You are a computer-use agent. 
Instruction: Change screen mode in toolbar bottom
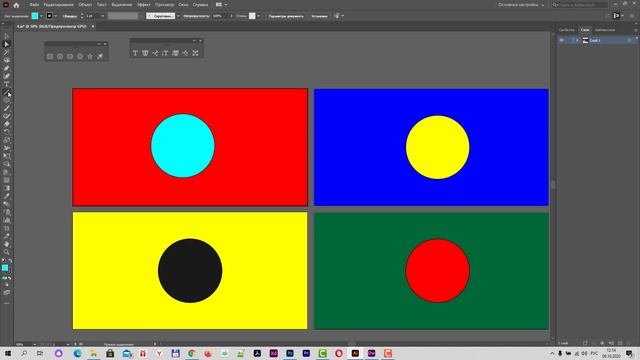click(x=7, y=293)
